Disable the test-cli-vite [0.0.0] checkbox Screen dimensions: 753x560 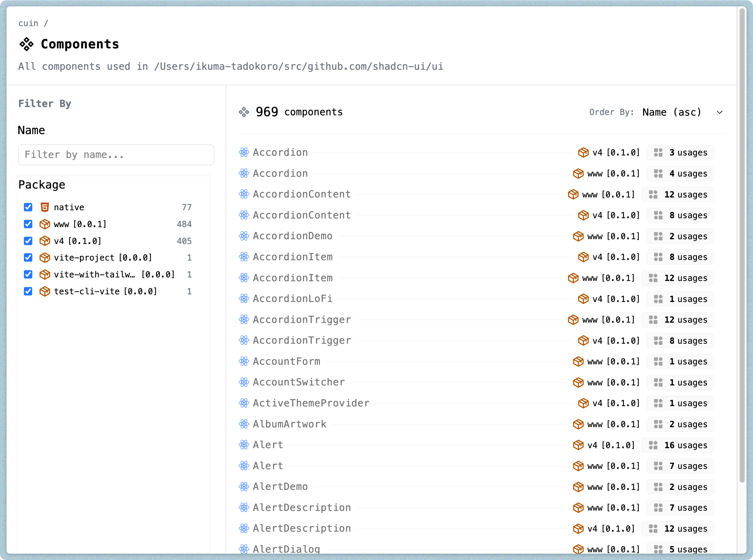tap(28, 291)
